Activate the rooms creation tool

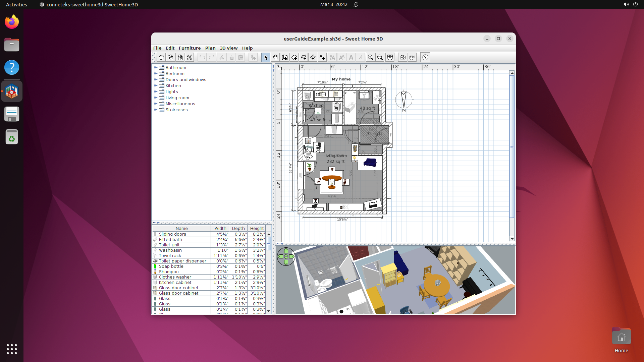[294, 57]
